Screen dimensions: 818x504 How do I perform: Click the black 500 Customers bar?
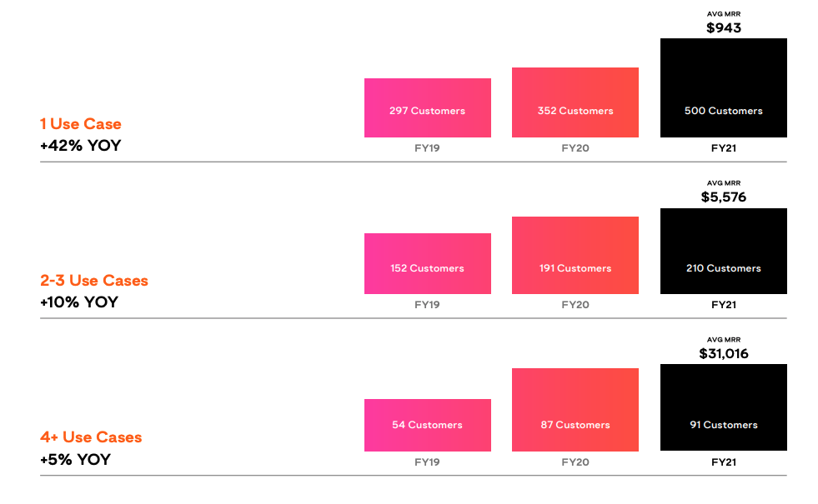click(724, 87)
